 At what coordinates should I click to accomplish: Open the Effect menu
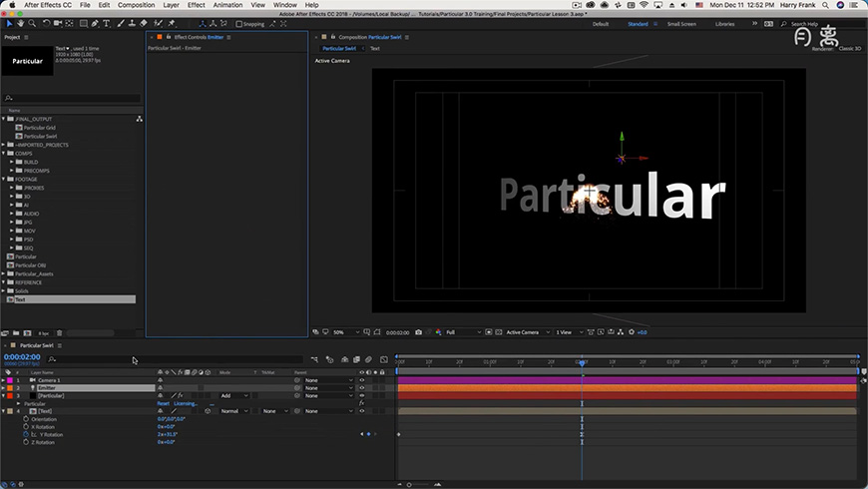[196, 5]
